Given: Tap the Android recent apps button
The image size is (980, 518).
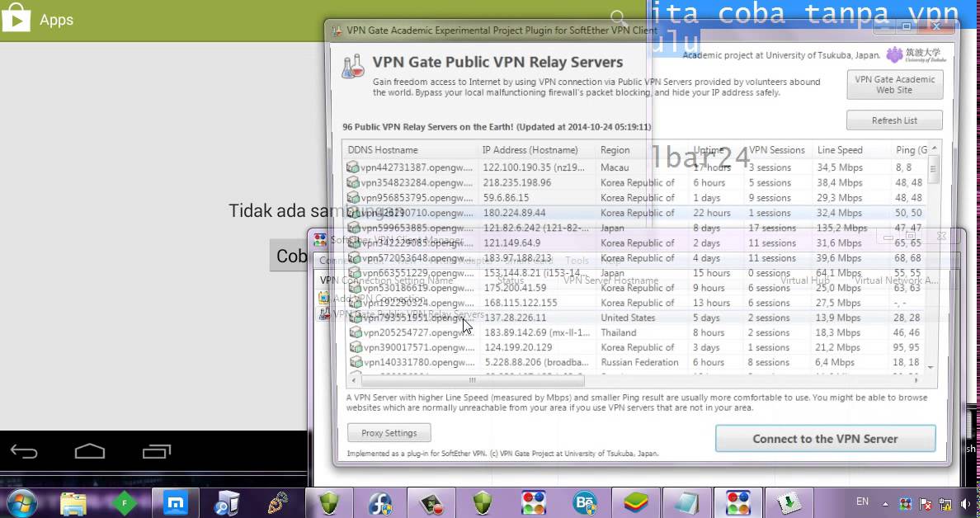Looking at the screenshot, I should pyautogui.click(x=156, y=451).
